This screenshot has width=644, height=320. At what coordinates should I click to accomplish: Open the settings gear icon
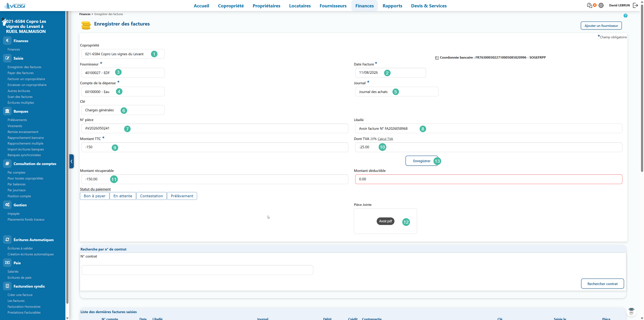[601, 6]
